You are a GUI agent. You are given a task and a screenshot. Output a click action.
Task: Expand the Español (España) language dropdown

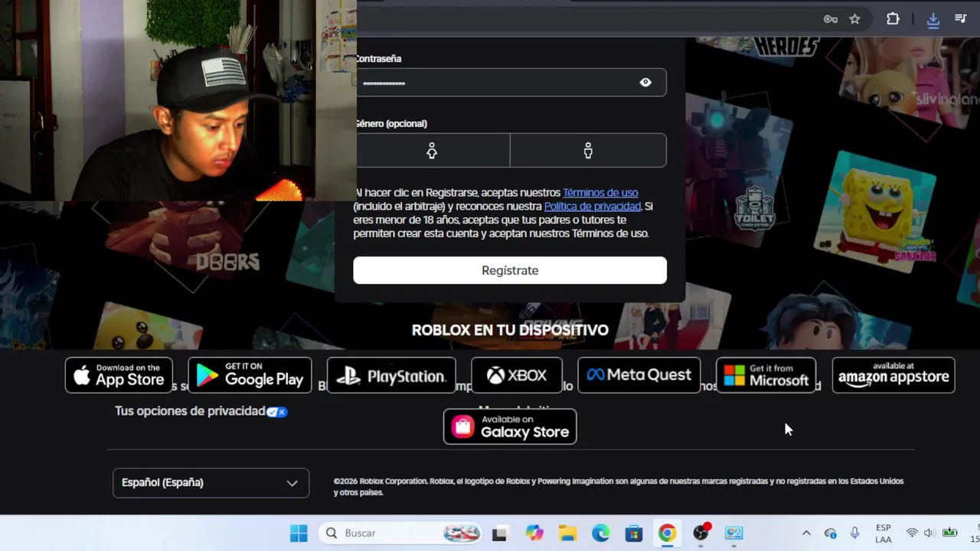coord(211,483)
